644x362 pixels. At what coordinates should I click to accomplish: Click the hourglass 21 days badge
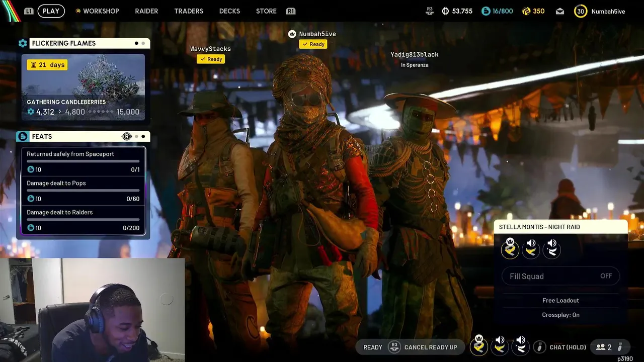(x=47, y=65)
